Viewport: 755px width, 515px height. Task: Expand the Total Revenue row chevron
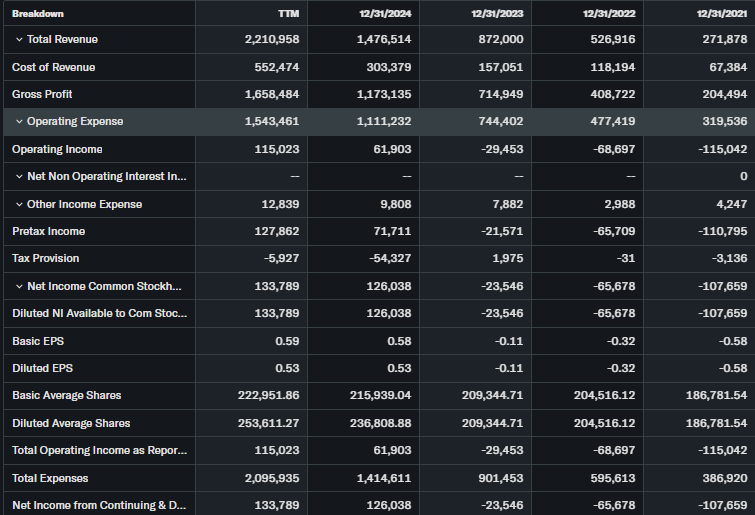(19, 39)
